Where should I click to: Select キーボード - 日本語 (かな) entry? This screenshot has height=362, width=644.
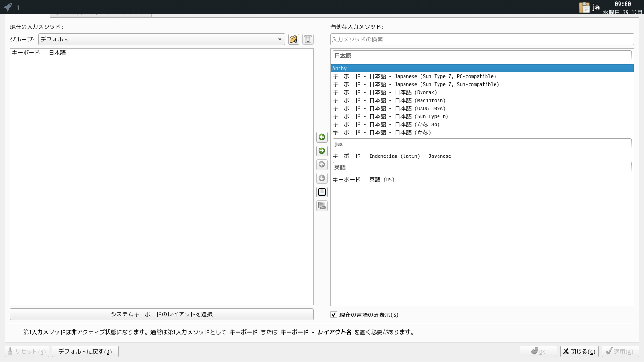[482, 132]
